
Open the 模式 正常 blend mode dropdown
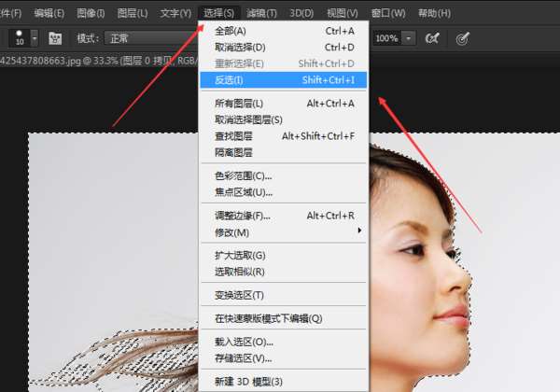click(x=152, y=38)
